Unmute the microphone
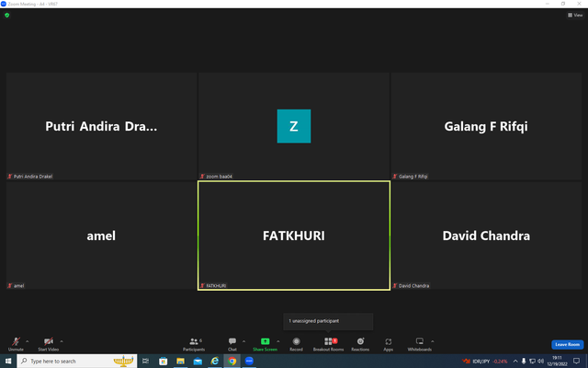588x368 pixels. pos(16,344)
